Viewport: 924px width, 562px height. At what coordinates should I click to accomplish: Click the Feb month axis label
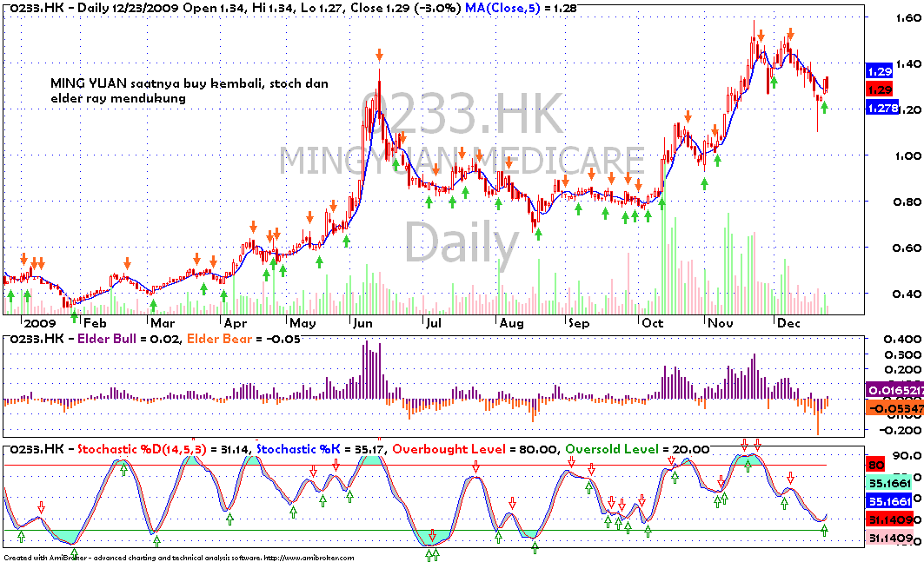[x=95, y=323]
